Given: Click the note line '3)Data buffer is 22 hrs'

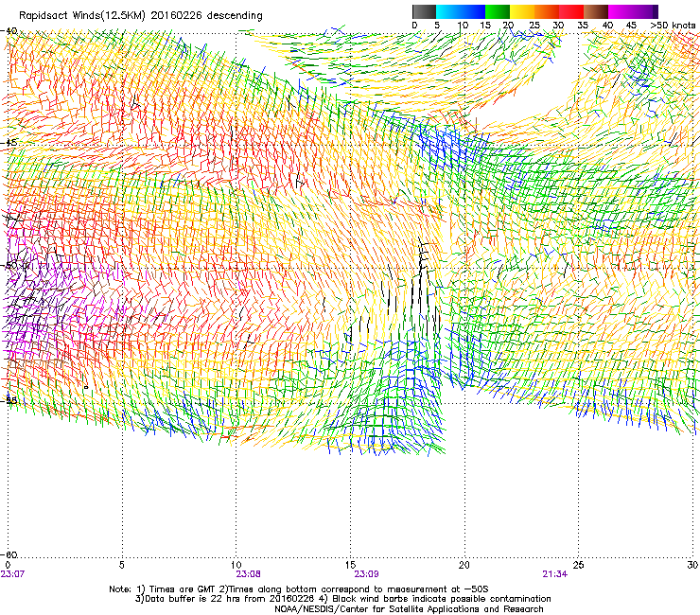Looking at the screenshot, I should tap(342, 599).
